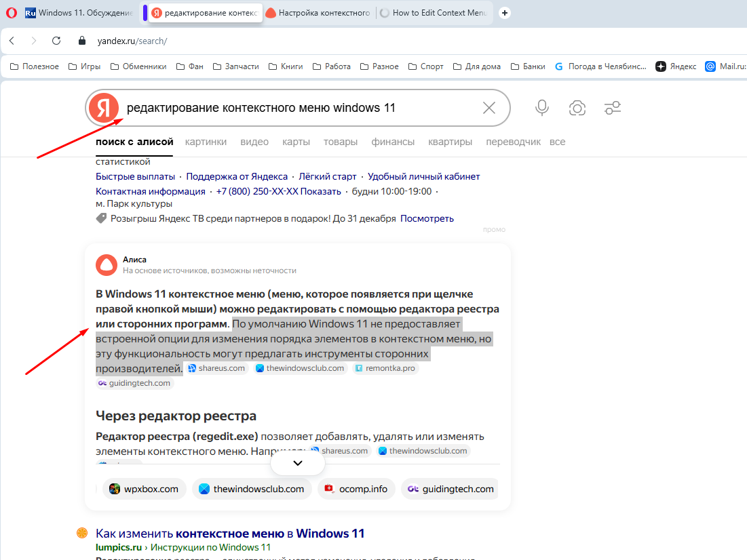Reload the page
747x560 pixels.
56,40
